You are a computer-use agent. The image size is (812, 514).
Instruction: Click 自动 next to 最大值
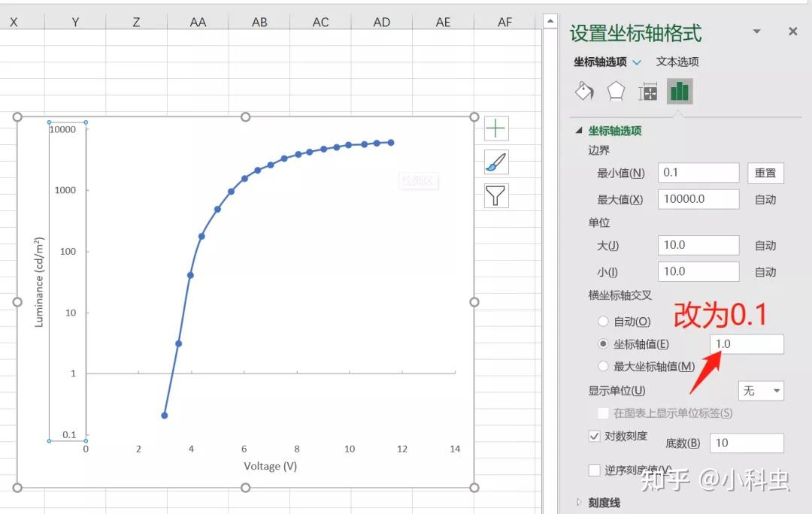(765, 199)
